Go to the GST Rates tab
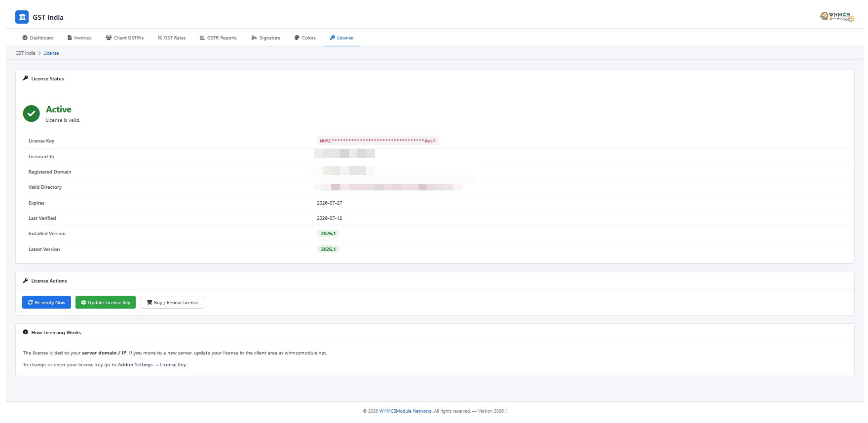 point(172,37)
